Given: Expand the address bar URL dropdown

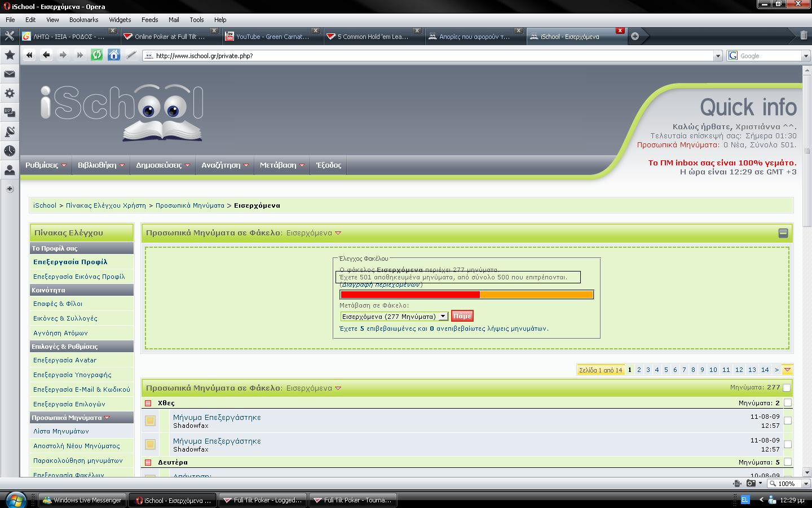Looking at the screenshot, I should pyautogui.click(x=718, y=56).
